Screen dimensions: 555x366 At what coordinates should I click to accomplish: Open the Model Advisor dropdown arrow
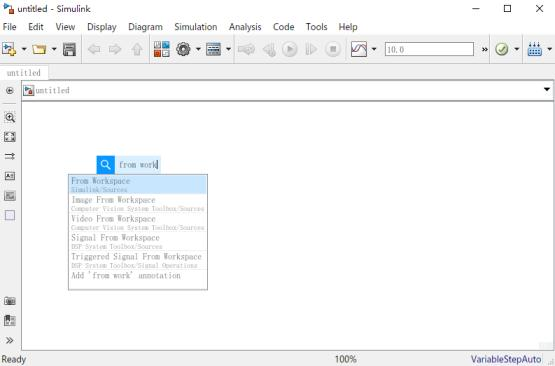(x=517, y=49)
